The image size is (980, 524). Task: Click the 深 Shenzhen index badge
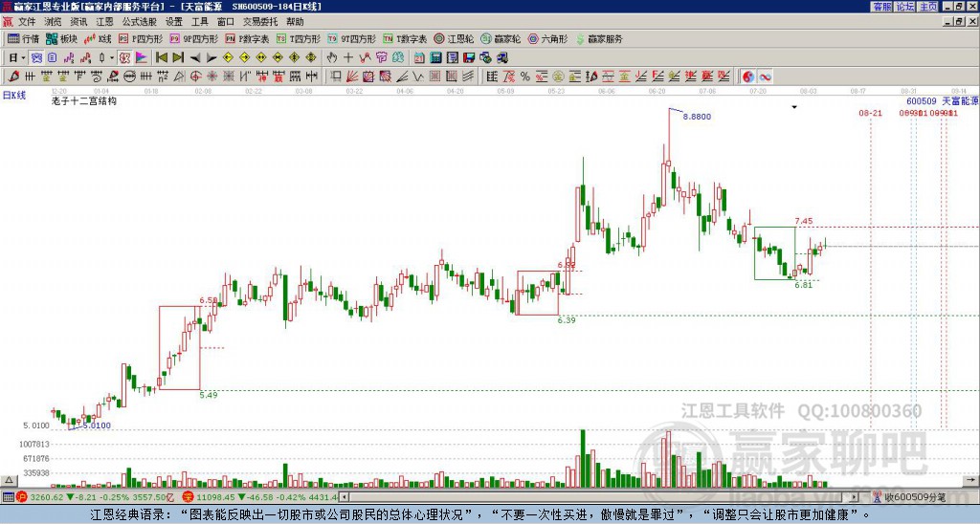click(189, 497)
